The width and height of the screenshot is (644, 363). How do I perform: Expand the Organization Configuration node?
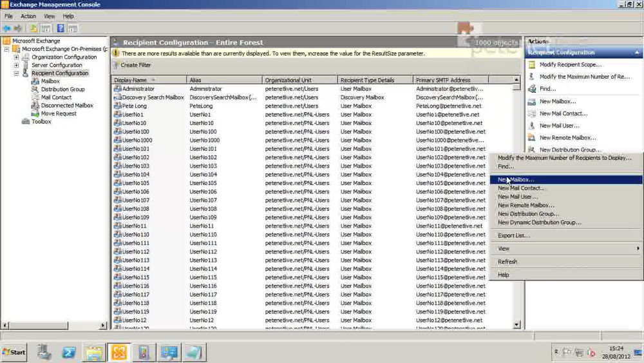17,57
